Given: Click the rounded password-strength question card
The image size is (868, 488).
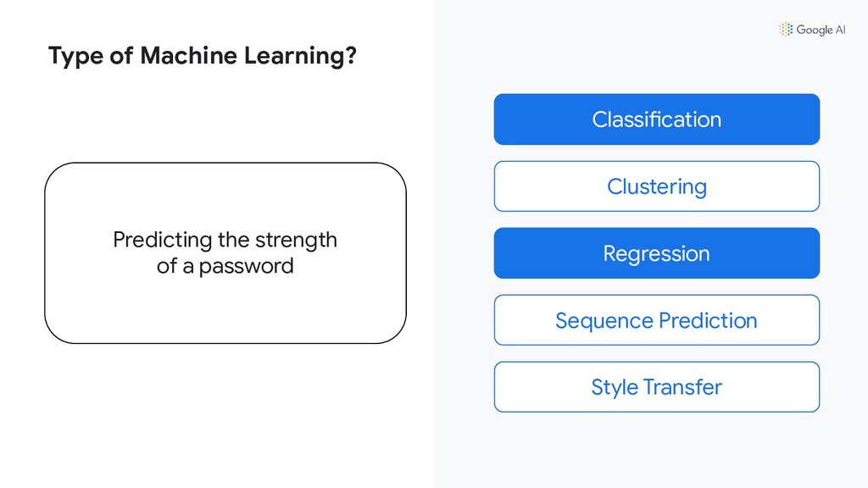Looking at the screenshot, I should pyautogui.click(x=225, y=252).
